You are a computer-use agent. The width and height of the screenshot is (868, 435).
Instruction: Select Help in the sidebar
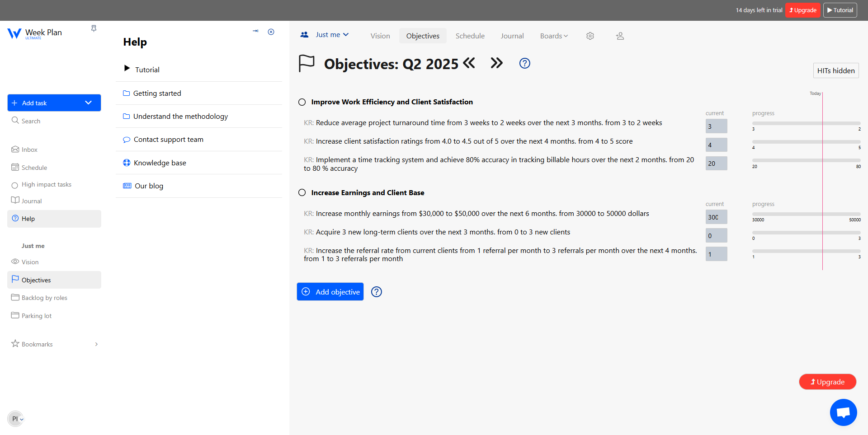click(54, 219)
